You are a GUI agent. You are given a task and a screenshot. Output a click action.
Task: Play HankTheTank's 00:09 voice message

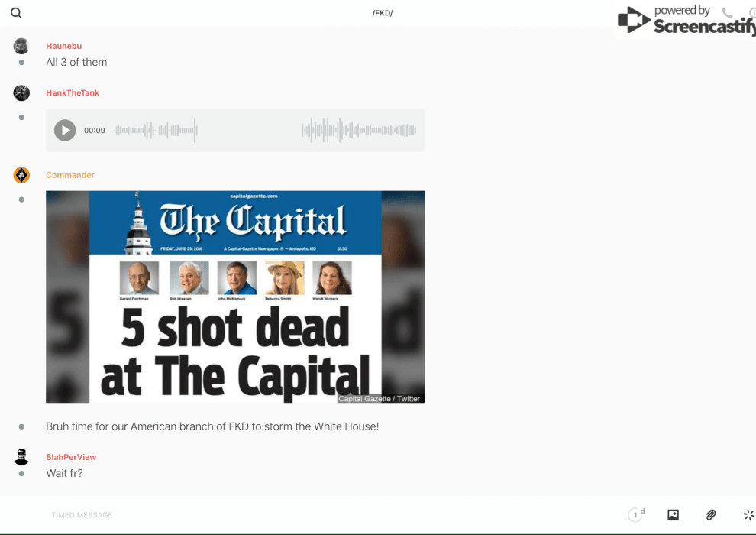pyautogui.click(x=65, y=131)
